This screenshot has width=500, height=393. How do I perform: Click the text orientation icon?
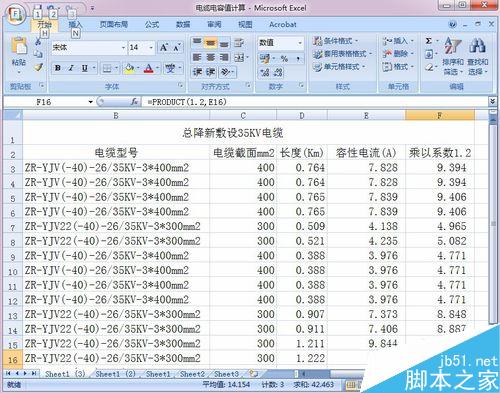pos(226,72)
